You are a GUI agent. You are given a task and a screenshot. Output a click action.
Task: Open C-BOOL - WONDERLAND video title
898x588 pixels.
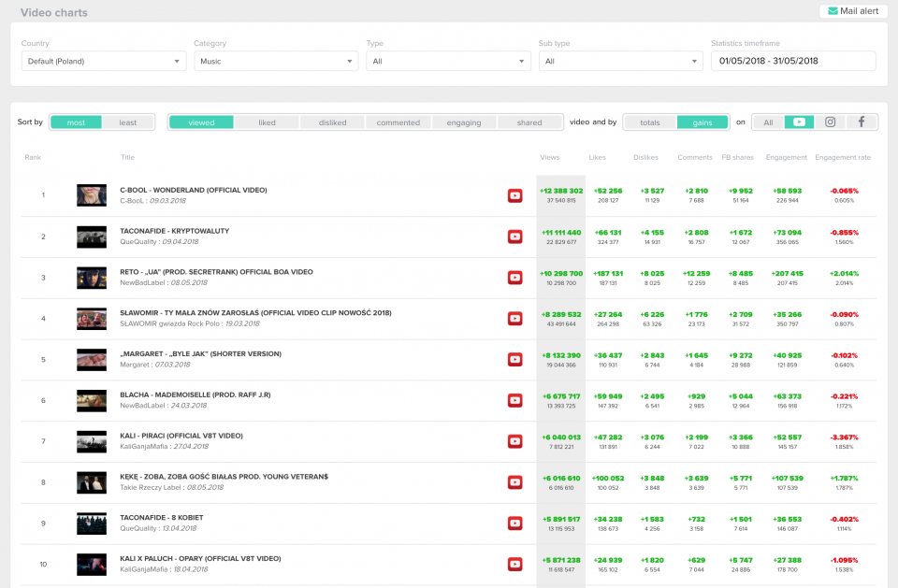[194, 190]
